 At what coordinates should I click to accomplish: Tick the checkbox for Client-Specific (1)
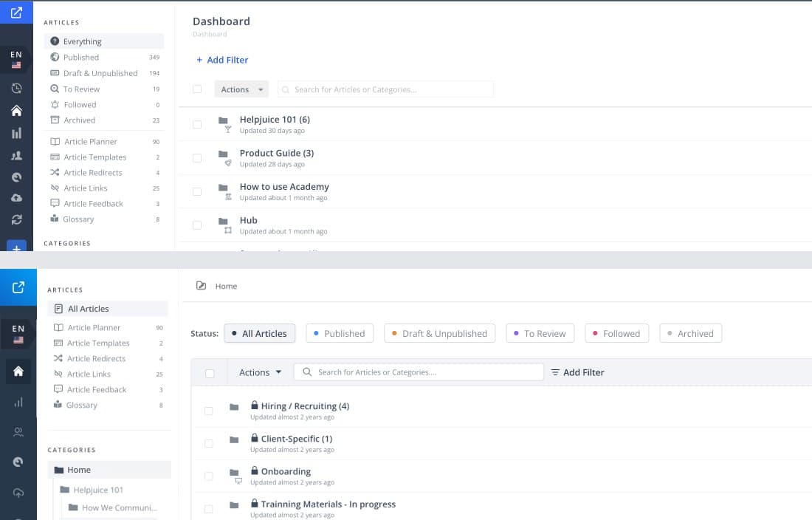tap(209, 443)
